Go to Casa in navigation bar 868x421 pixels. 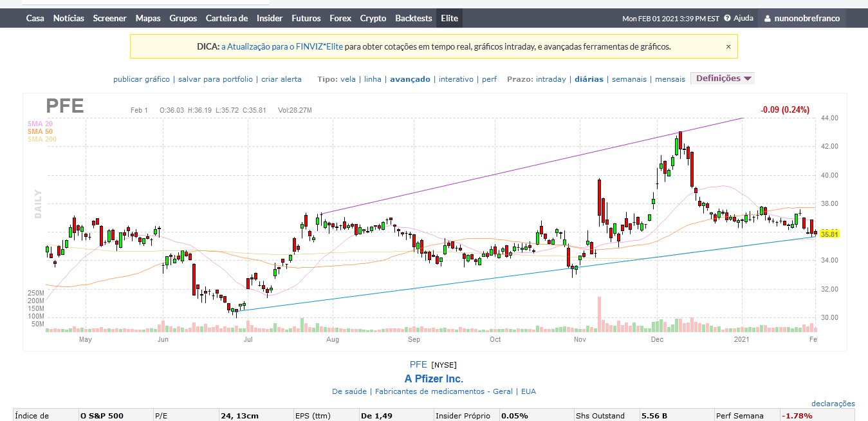35,18
